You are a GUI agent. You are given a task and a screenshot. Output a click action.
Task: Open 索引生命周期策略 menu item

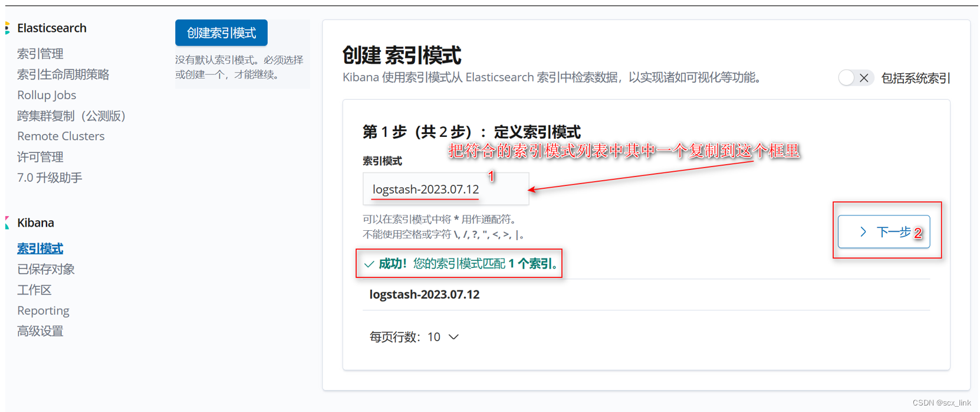(63, 74)
